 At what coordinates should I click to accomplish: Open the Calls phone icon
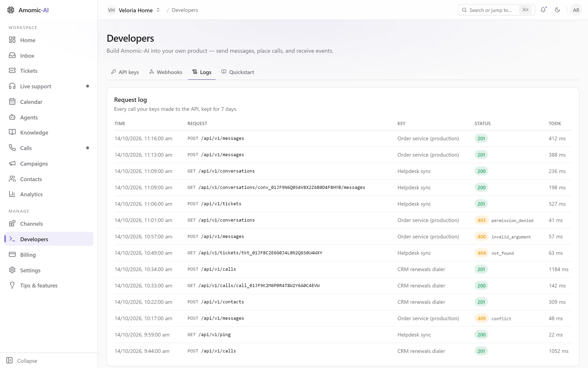(x=12, y=148)
